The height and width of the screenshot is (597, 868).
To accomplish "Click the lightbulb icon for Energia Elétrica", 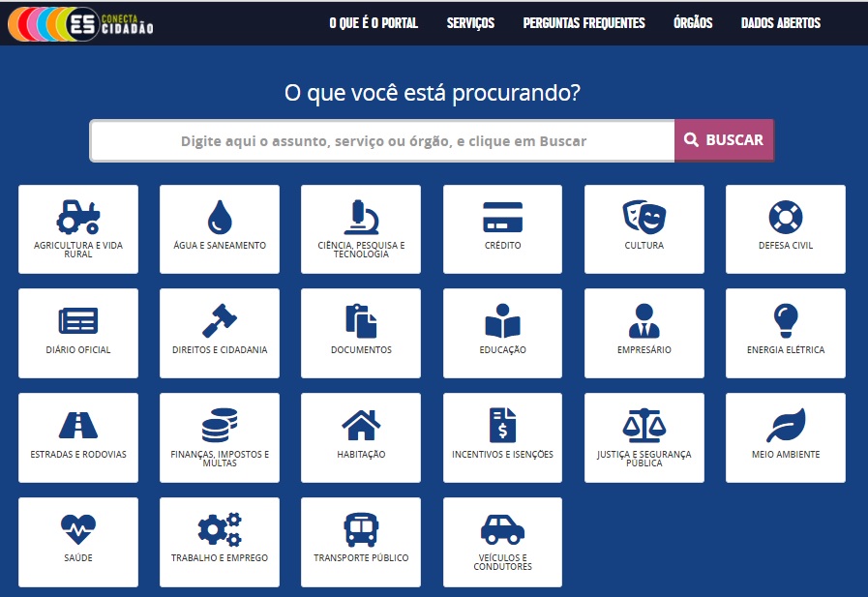I will [785, 319].
